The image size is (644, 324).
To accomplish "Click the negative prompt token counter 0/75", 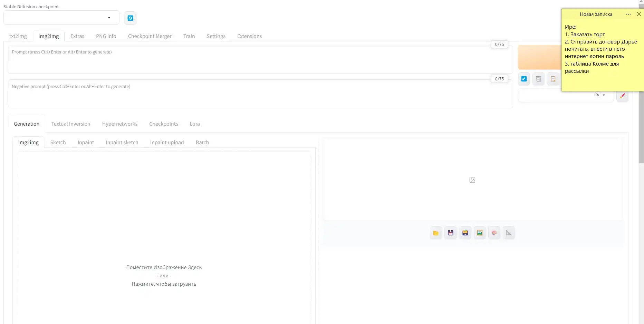I will pos(499,79).
